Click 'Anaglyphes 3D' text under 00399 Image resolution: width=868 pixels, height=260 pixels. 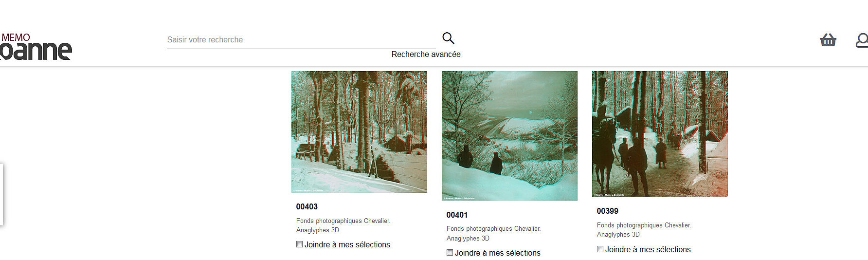click(618, 235)
